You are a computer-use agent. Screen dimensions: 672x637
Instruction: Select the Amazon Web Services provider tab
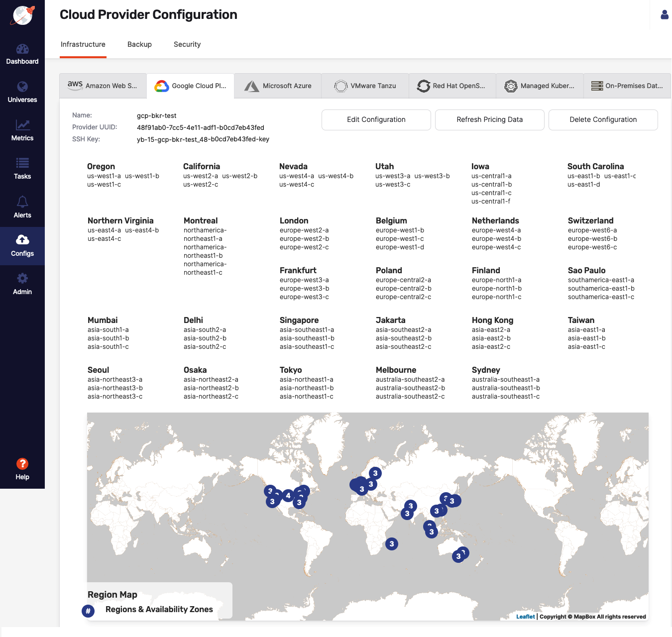click(x=103, y=86)
